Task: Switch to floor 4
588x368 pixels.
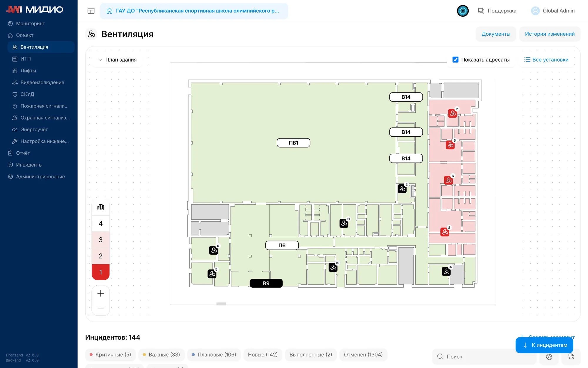Action: tap(101, 224)
